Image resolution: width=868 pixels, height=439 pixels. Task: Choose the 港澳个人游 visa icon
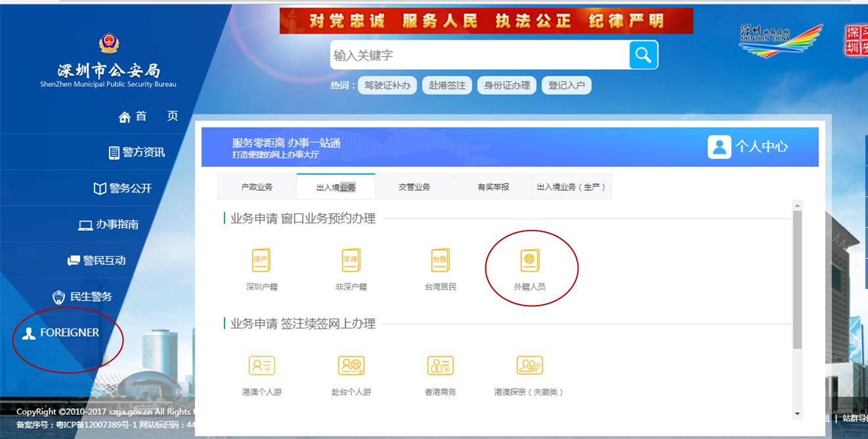coord(261,366)
